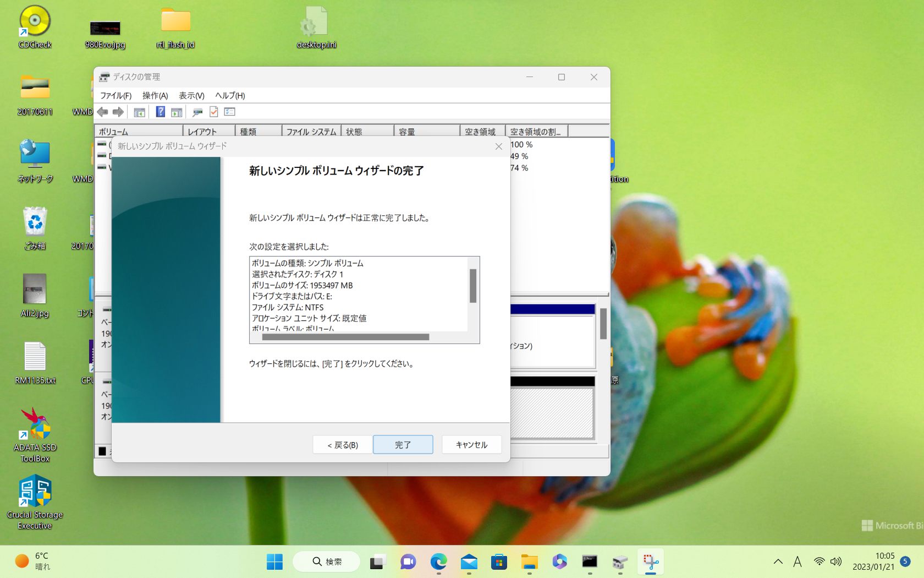Click the back arrow in Disk Management toolbar

(103, 112)
